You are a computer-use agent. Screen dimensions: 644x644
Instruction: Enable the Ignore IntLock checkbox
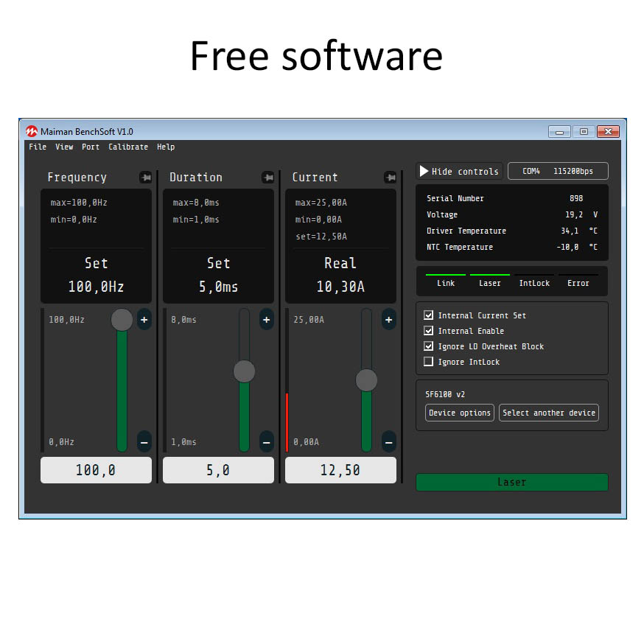click(428, 362)
